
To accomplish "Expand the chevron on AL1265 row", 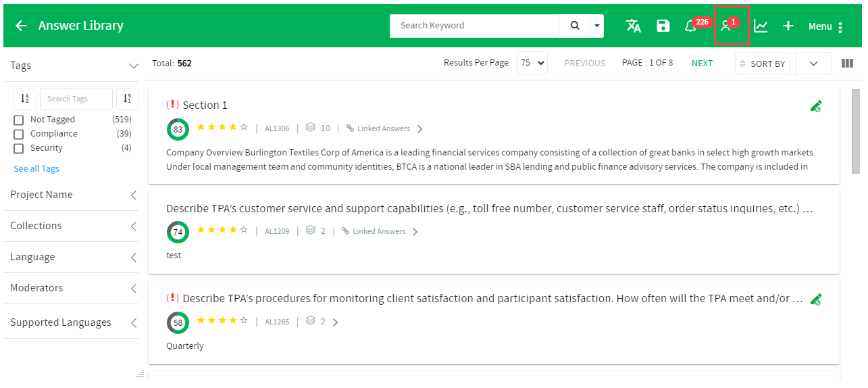I will (335, 322).
